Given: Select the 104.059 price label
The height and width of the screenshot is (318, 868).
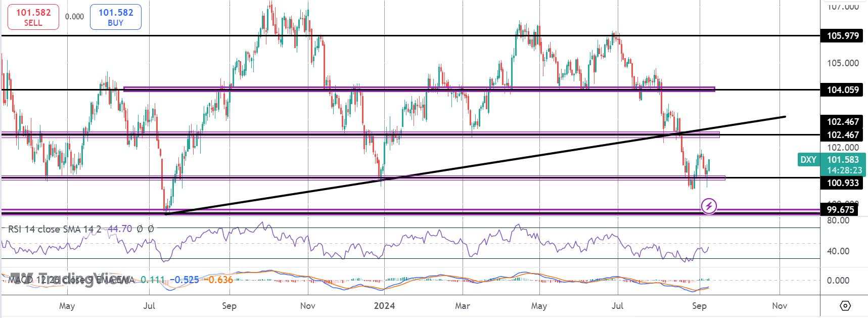Looking at the screenshot, I should pos(843,90).
